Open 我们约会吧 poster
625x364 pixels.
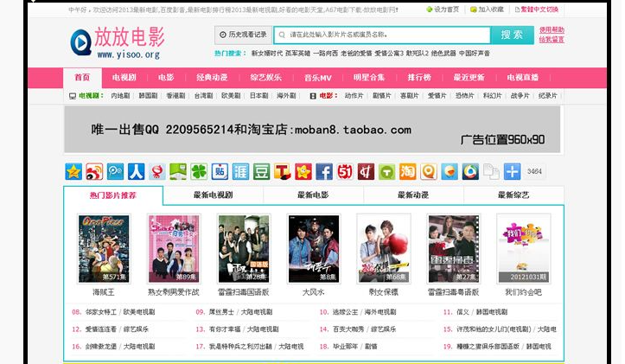coord(523,249)
